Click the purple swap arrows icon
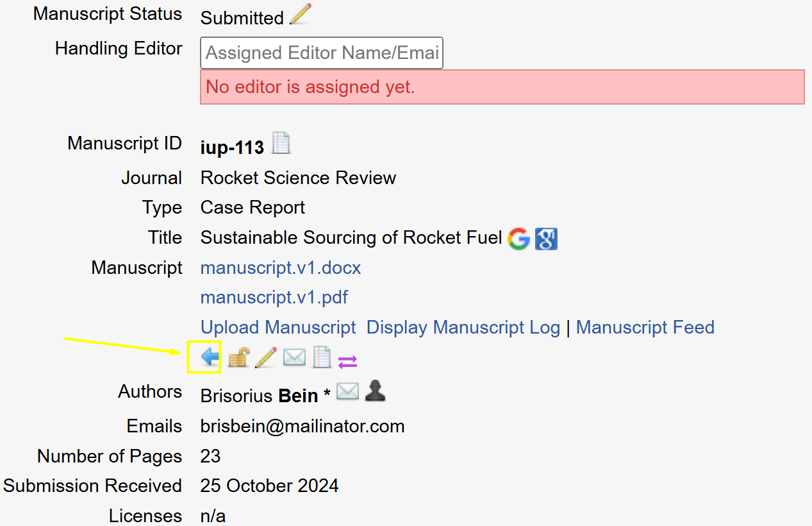 [347, 362]
